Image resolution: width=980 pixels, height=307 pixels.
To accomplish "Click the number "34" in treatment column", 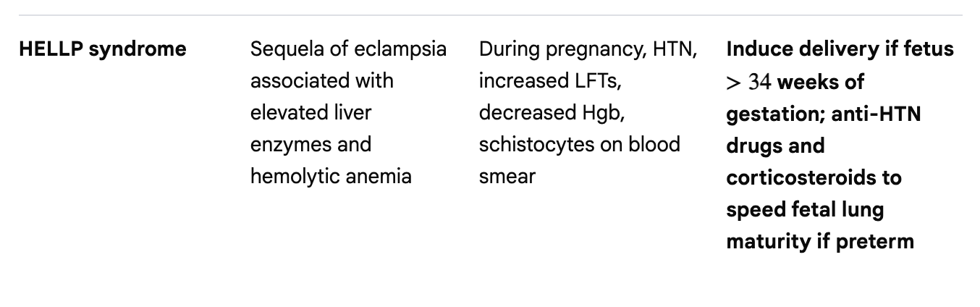I will coord(759,82).
